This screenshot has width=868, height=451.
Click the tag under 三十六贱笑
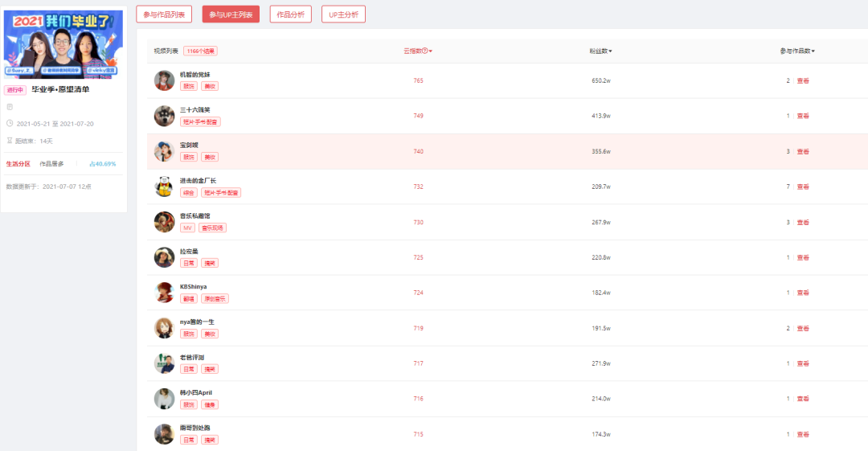point(200,122)
